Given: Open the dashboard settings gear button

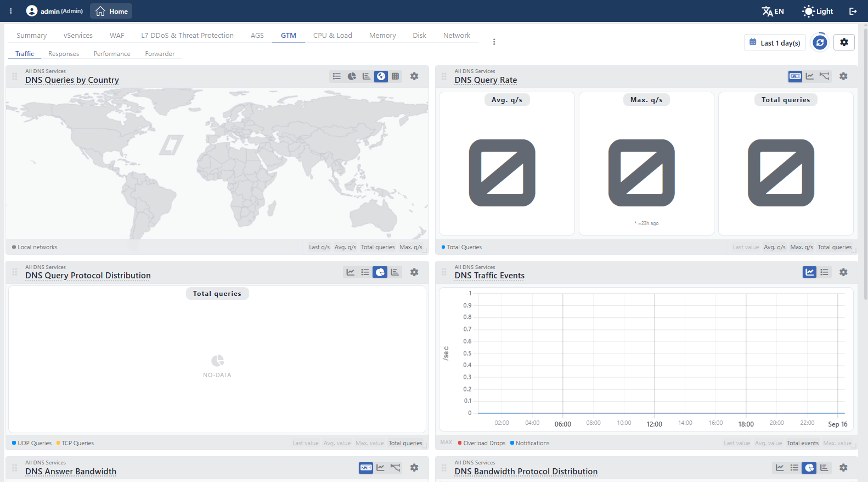Looking at the screenshot, I should [844, 42].
